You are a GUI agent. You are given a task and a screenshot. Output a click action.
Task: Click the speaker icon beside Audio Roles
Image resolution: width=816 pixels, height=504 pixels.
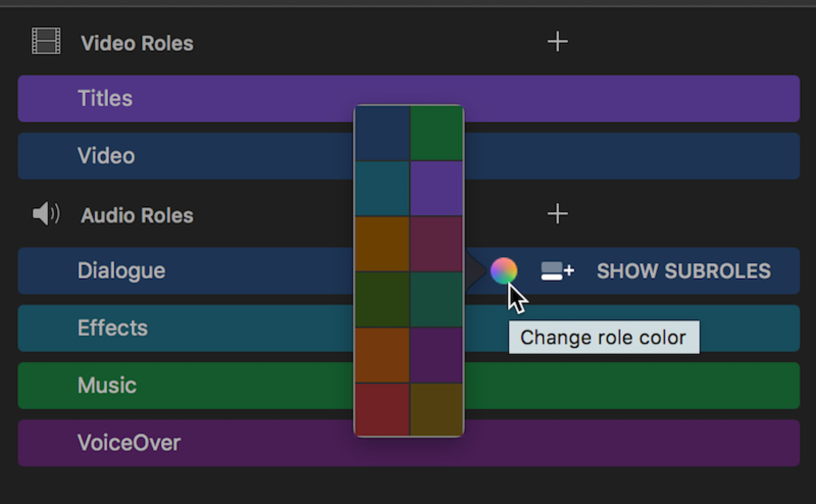point(46,213)
